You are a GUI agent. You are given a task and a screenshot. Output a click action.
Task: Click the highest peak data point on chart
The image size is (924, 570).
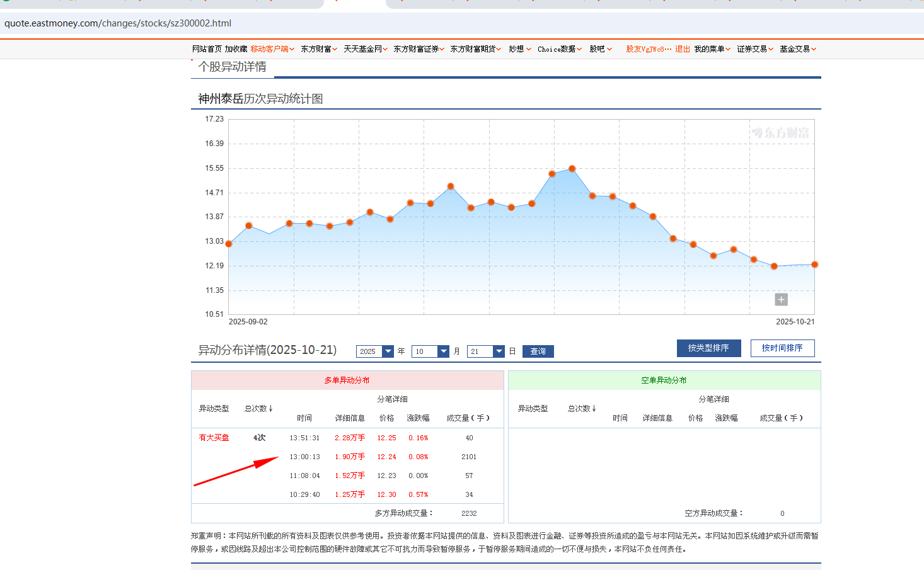[572, 169]
